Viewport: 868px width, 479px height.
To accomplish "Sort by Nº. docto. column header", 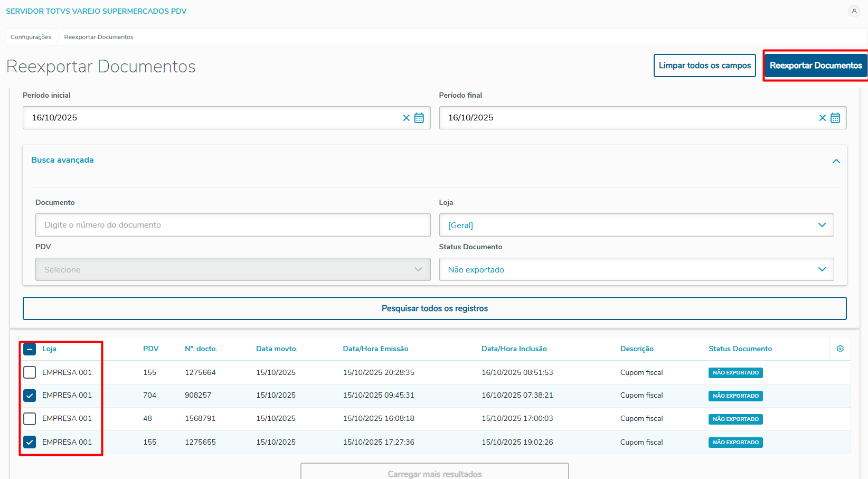I will pyautogui.click(x=201, y=349).
